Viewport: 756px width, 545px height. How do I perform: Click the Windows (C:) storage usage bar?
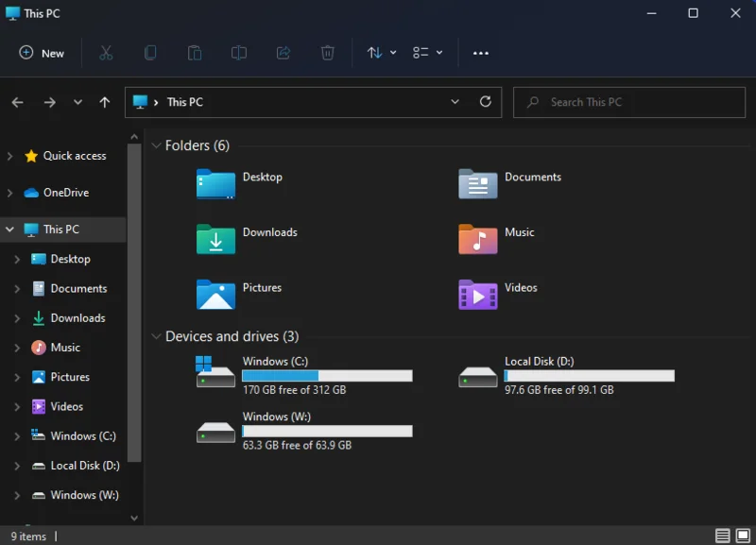click(327, 375)
